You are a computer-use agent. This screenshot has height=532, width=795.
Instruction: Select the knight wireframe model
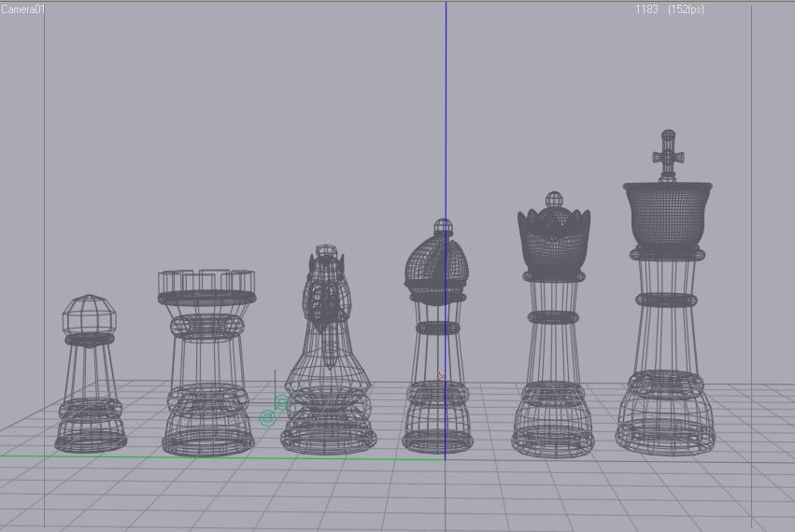(x=328, y=350)
